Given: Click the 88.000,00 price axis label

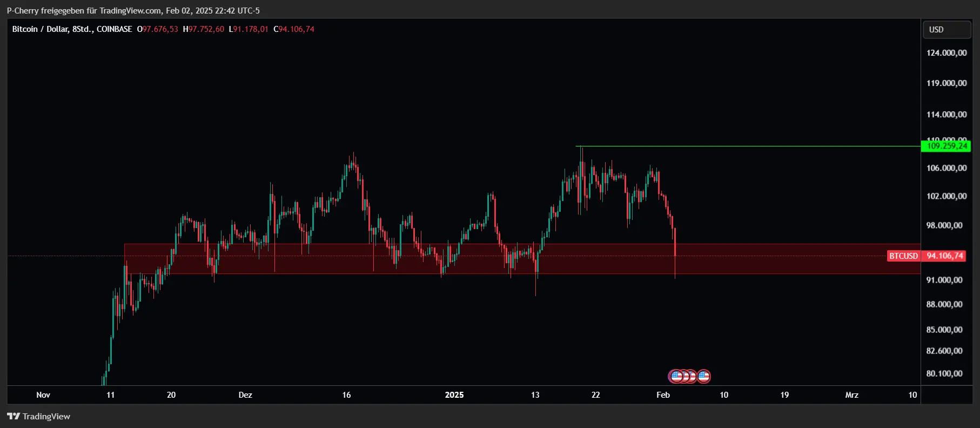Looking at the screenshot, I should (x=944, y=304).
